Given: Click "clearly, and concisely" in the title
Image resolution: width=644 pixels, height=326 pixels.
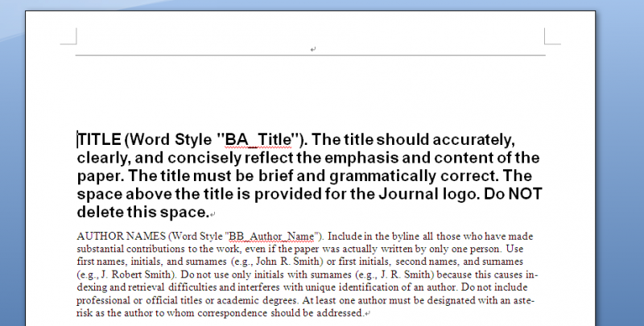Looking at the screenshot, I should click(159, 158).
